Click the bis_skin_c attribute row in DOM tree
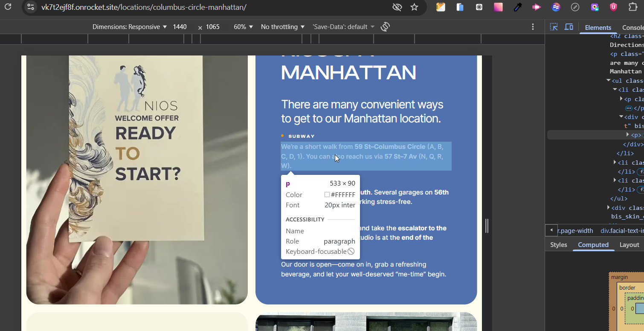Screen dimensions: 644x331 [627, 216]
